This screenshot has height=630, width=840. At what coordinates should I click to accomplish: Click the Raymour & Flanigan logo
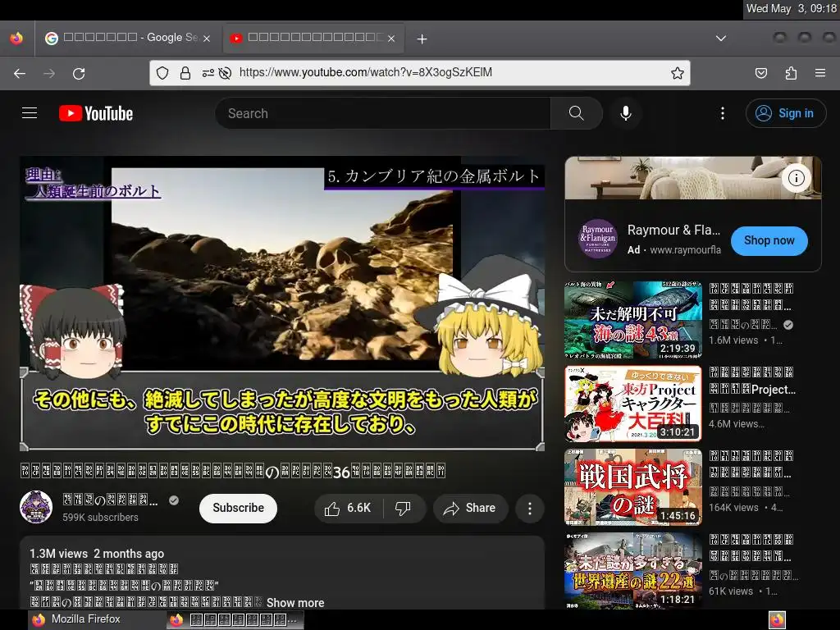(597, 239)
